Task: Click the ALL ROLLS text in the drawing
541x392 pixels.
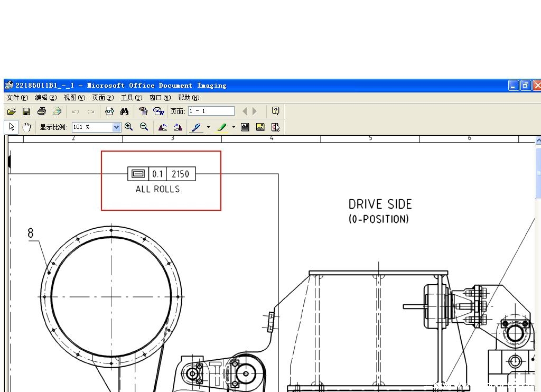Action: click(157, 189)
